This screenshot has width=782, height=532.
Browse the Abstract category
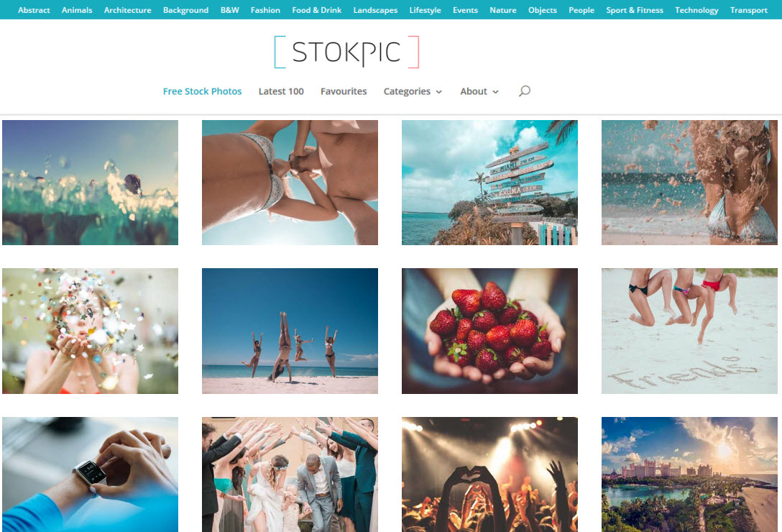[x=34, y=10]
